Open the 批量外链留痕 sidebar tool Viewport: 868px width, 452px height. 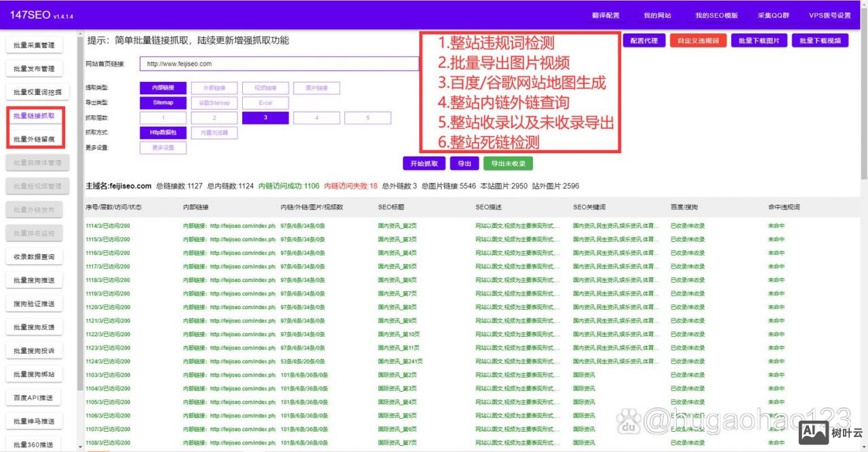click(x=33, y=139)
